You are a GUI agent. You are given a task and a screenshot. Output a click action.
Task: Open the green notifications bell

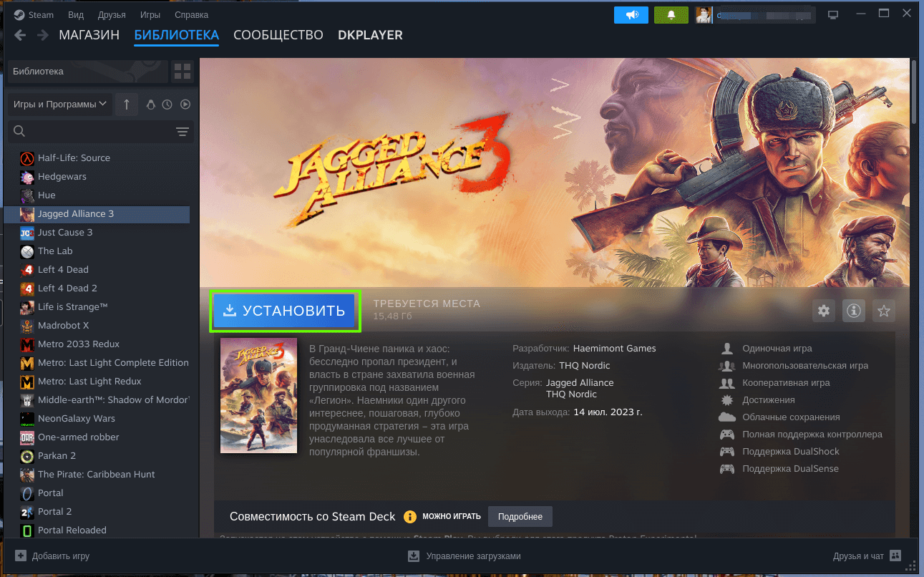point(671,15)
